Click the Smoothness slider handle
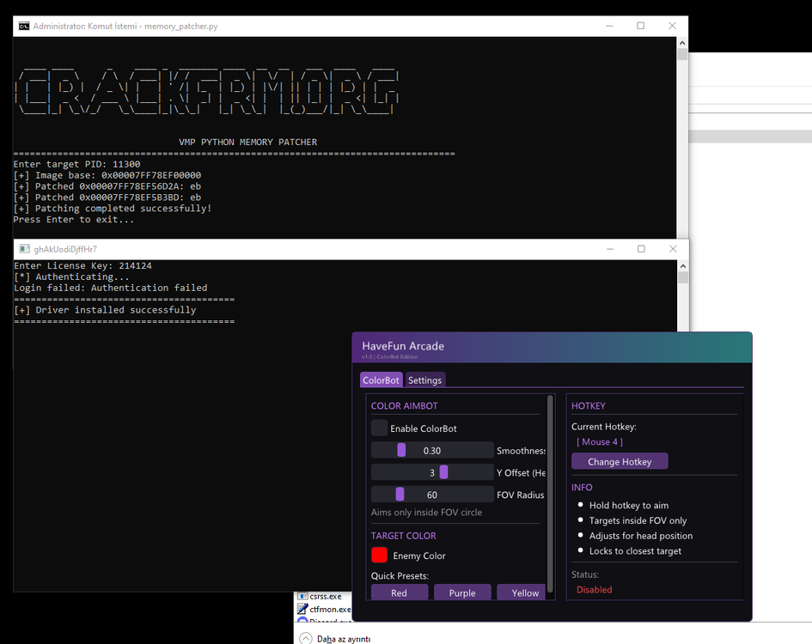This screenshot has width=812, height=644. [401, 450]
